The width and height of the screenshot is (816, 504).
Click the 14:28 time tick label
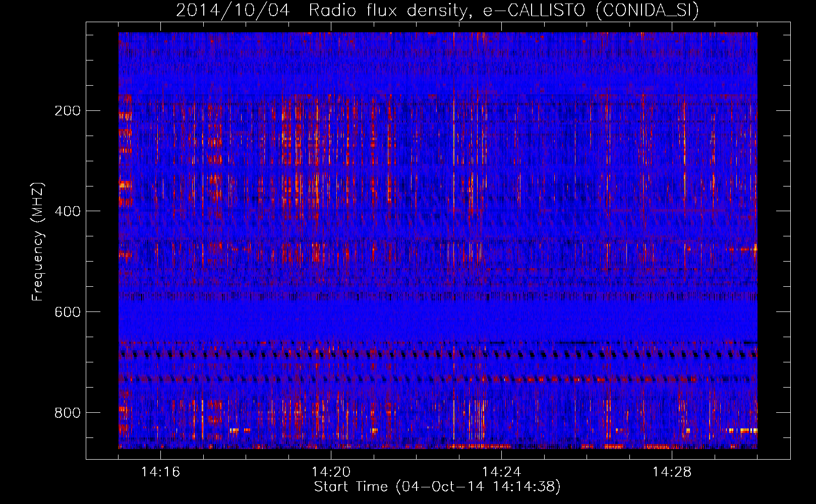click(672, 472)
